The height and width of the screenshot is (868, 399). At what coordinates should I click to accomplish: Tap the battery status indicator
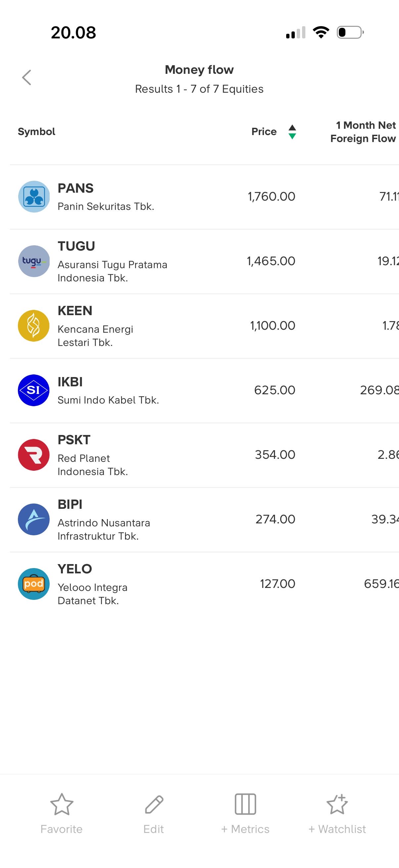click(x=350, y=32)
